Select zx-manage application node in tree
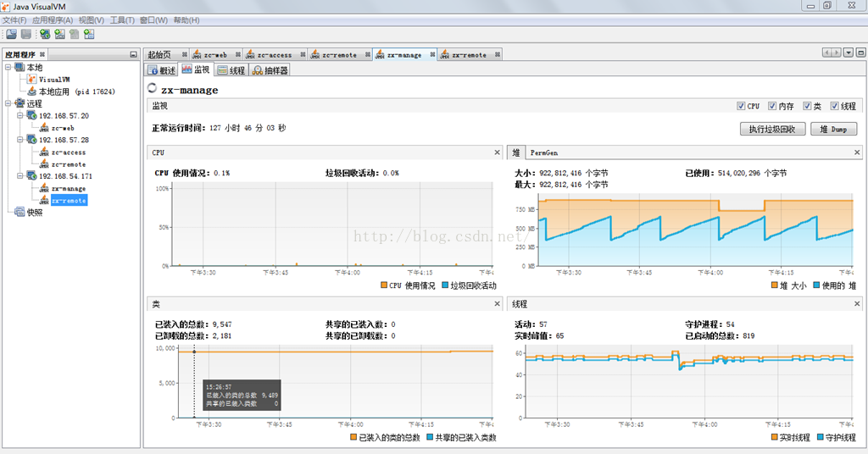The image size is (868, 454). tap(69, 189)
